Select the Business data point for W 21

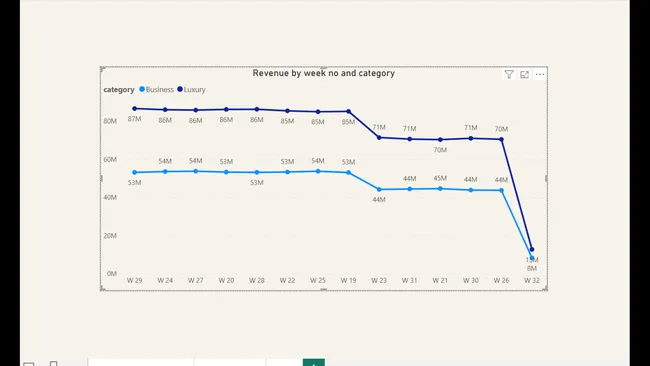click(440, 189)
